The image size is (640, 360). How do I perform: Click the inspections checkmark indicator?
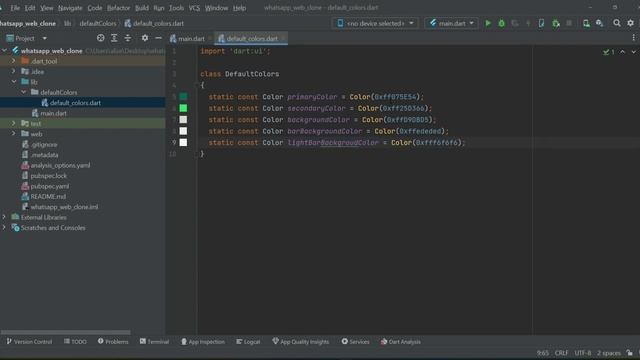[x=609, y=52]
